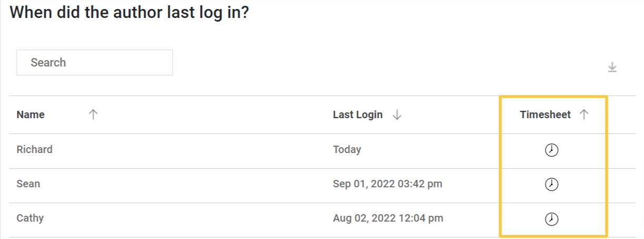Click the sort arrow next to Timesheet

584,114
